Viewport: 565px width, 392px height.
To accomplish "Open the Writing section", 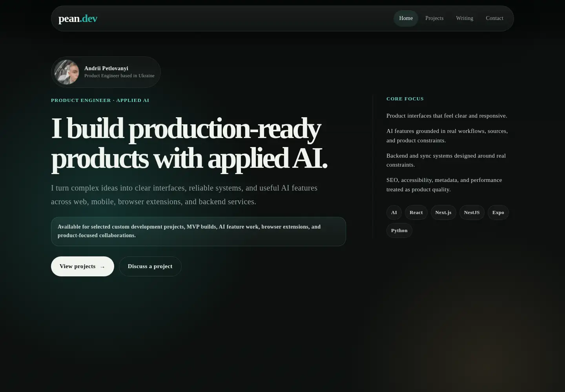I will [x=465, y=18].
